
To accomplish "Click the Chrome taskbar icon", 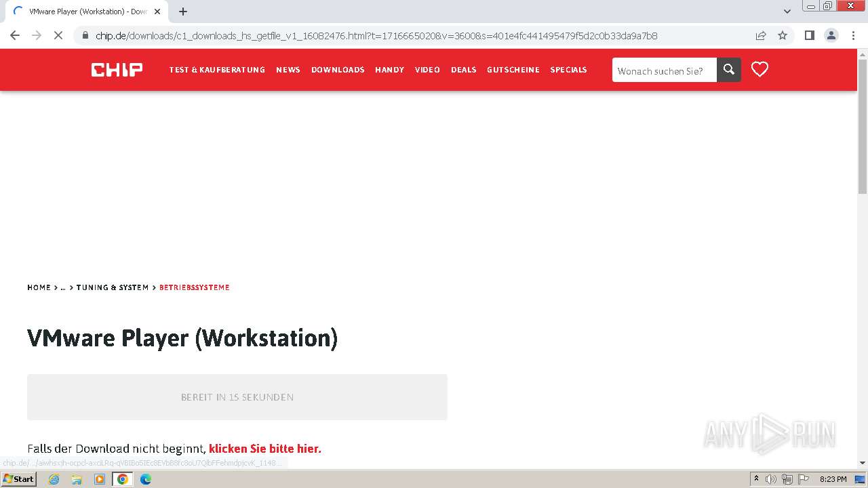I will [x=123, y=479].
